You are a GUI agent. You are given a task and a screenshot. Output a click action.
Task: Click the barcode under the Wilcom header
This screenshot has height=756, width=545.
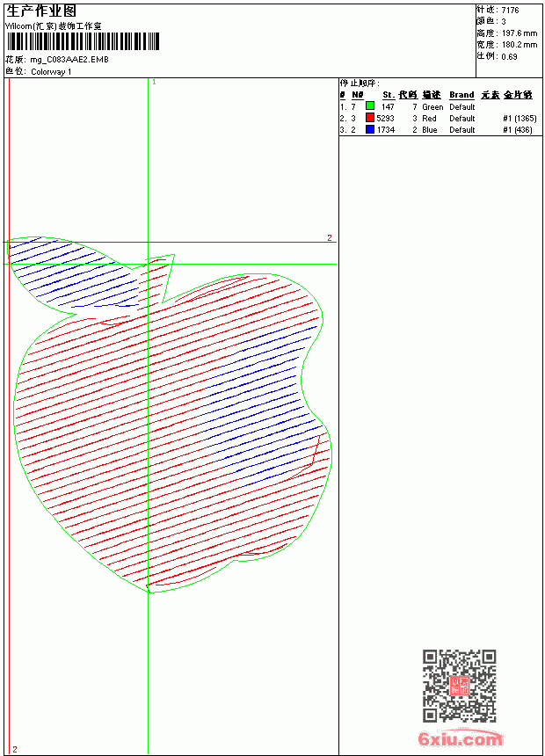[x=82, y=41]
